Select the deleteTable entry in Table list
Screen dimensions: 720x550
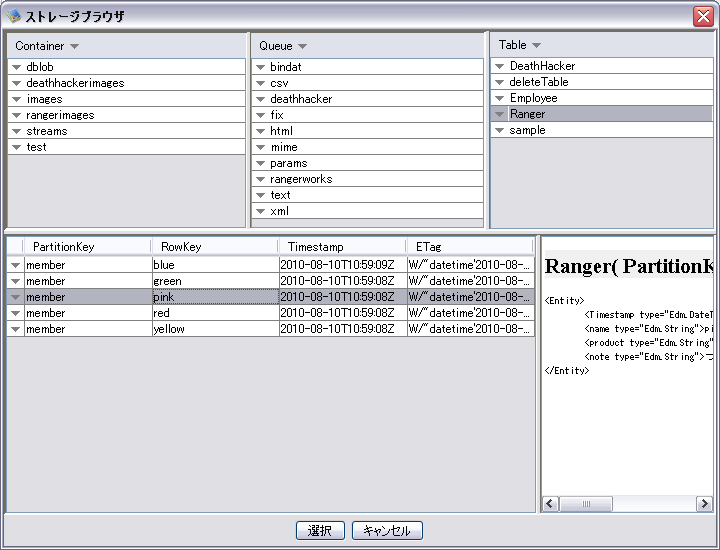539,82
